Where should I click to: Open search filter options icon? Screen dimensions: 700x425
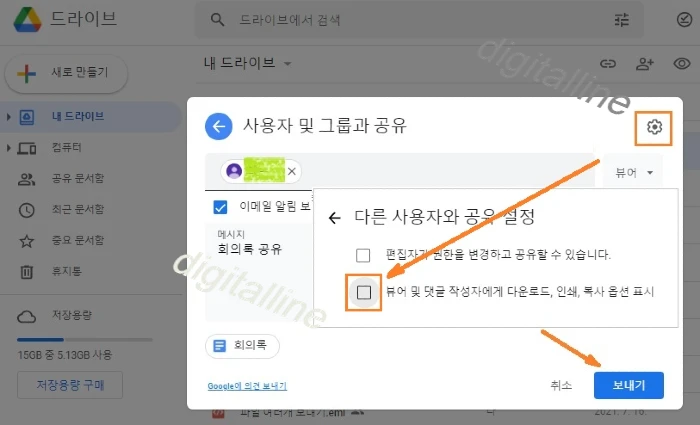(621, 20)
